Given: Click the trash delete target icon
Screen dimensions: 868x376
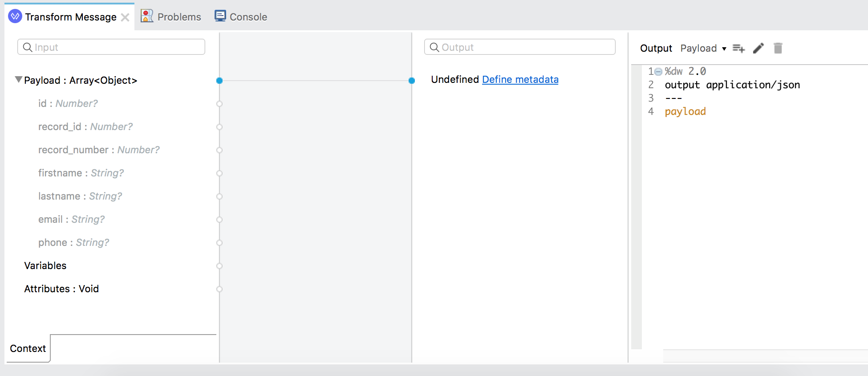Looking at the screenshot, I should (778, 48).
